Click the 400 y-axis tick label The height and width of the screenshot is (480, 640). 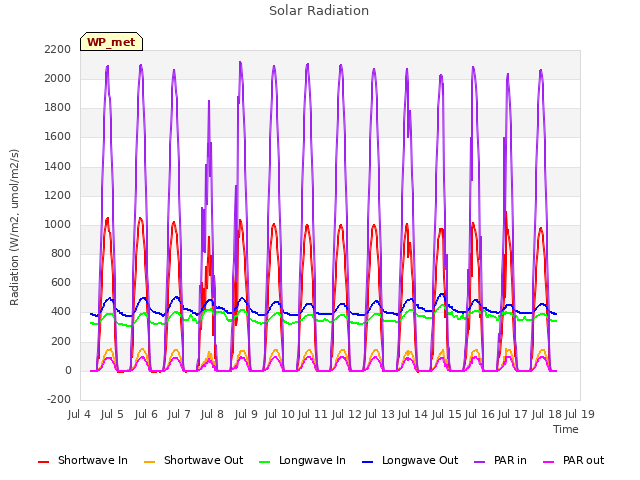tap(61, 311)
